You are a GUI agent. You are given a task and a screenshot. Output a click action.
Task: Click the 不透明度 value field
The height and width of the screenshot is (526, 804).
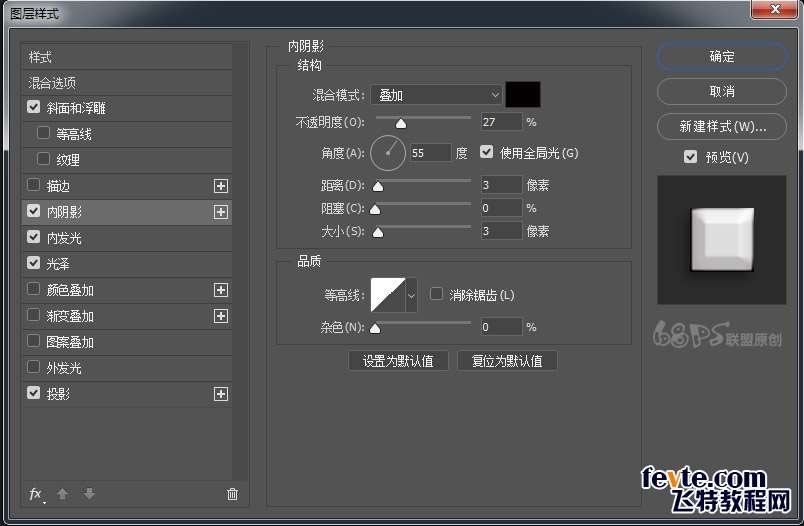tap(501, 122)
